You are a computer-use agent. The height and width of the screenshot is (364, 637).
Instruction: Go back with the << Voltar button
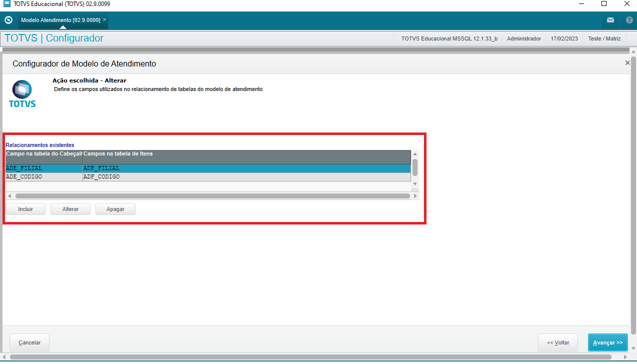[x=558, y=342]
